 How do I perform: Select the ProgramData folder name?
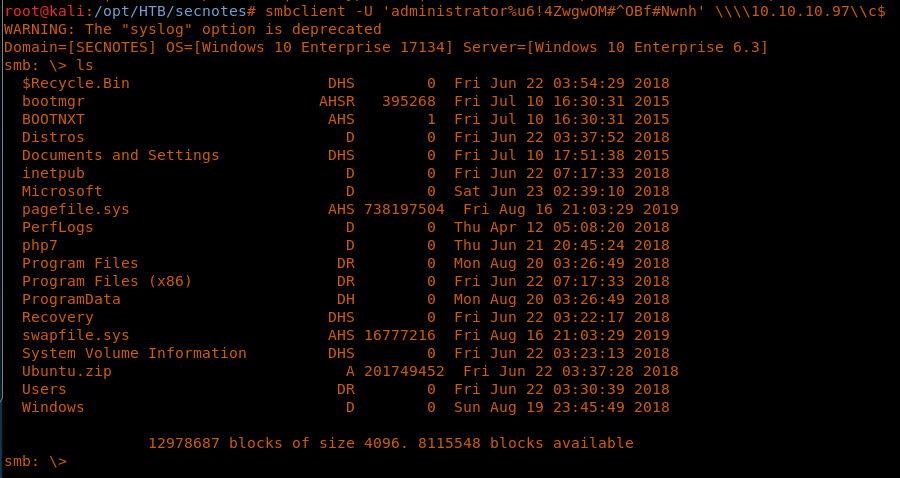tap(71, 299)
